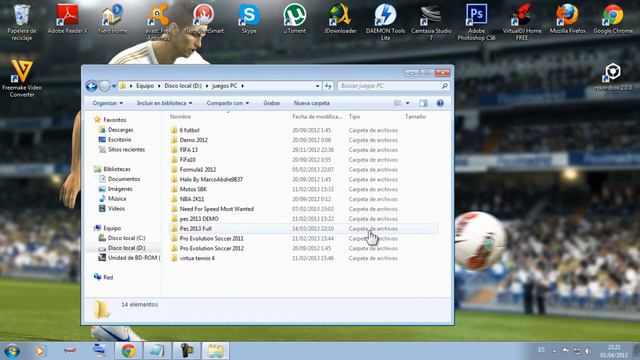Select Red in navigation pane
The image size is (640, 360).
[x=103, y=277]
